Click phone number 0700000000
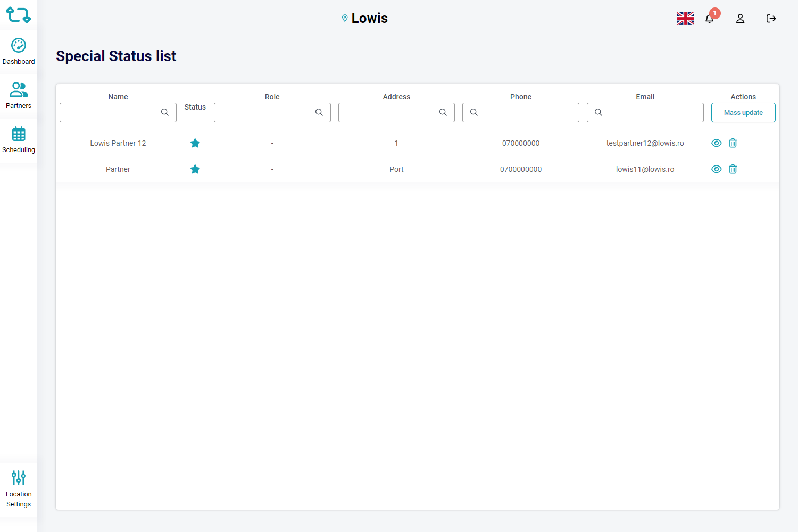The height and width of the screenshot is (532, 798). (x=521, y=169)
